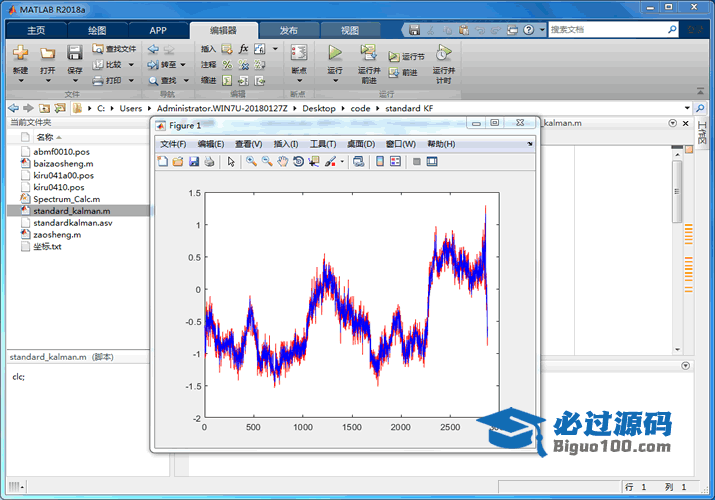This screenshot has height=500, width=715.
Task: Click Run Section (运行节) button
Action: (406, 56)
